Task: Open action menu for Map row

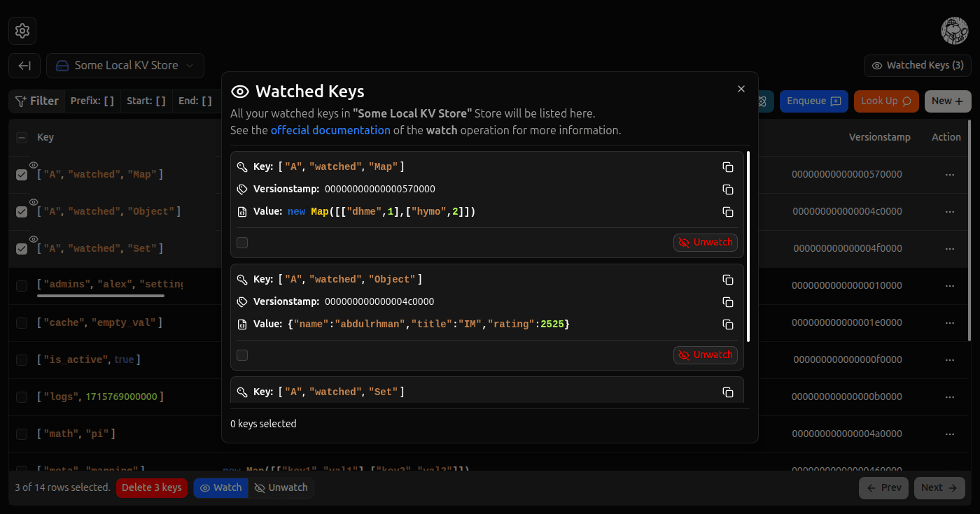Action: [950, 175]
